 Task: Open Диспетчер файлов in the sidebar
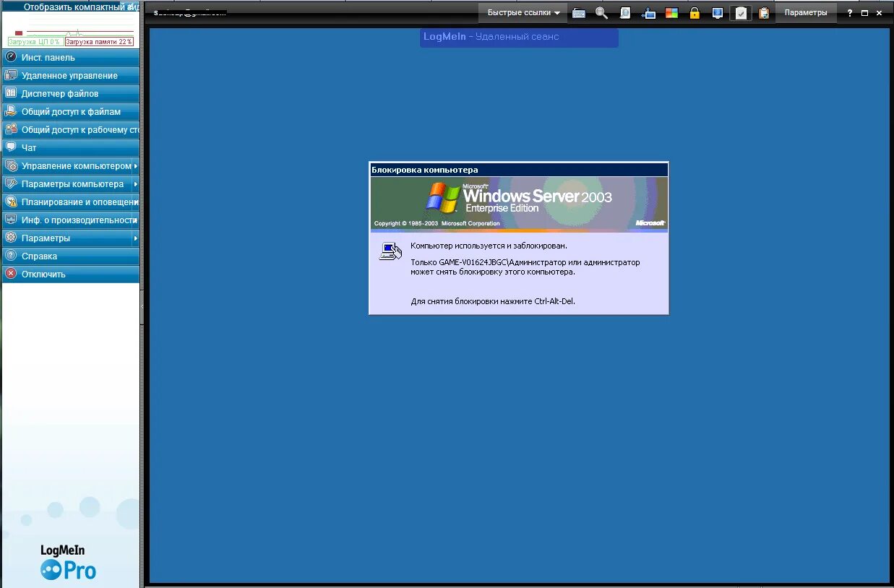(x=71, y=93)
